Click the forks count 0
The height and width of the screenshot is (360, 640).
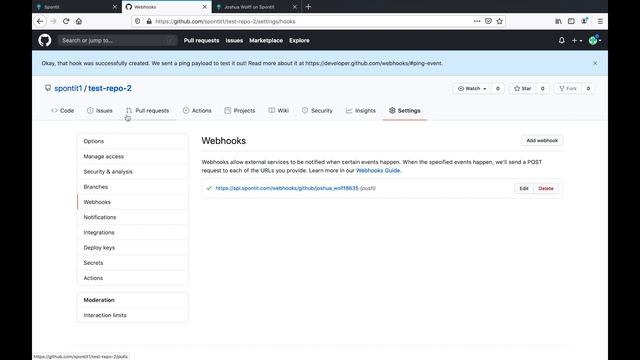coord(588,88)
